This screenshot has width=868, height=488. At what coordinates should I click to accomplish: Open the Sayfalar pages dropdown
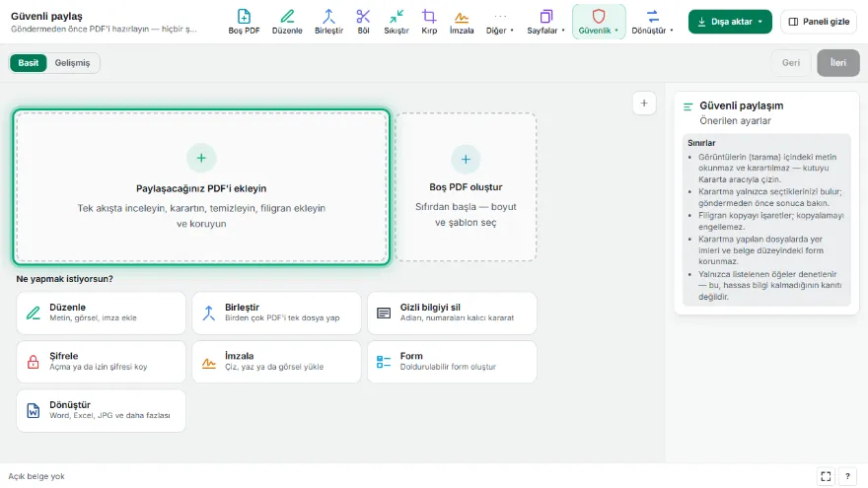545,22
